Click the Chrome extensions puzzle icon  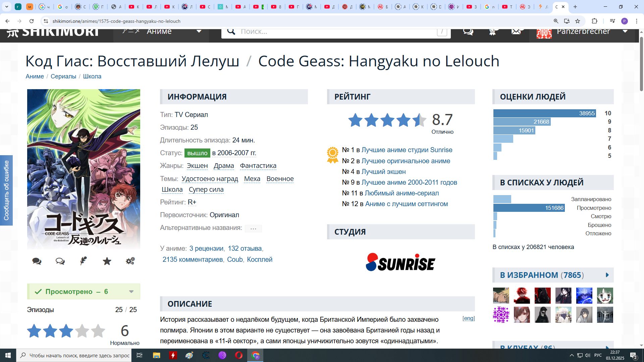click(594, 21)
